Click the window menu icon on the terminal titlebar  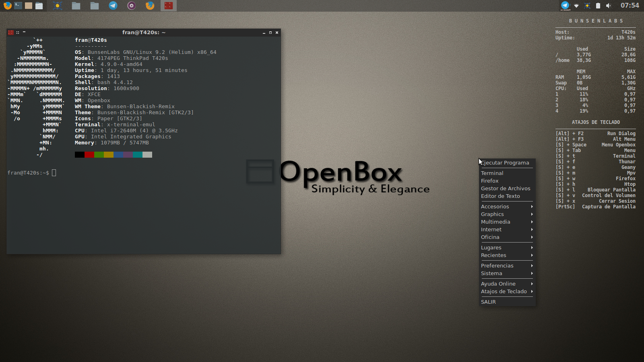[11, 33]
